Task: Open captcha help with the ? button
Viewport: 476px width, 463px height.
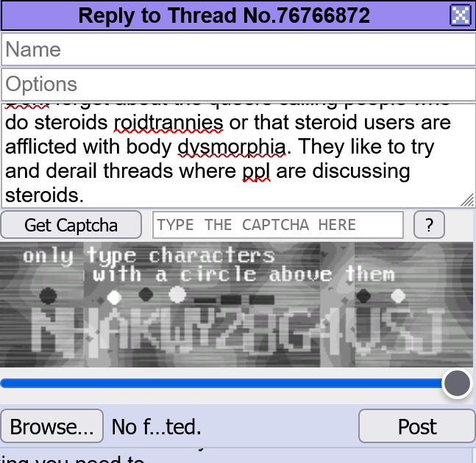Action: pyautogui.click(x=429, y=225)
